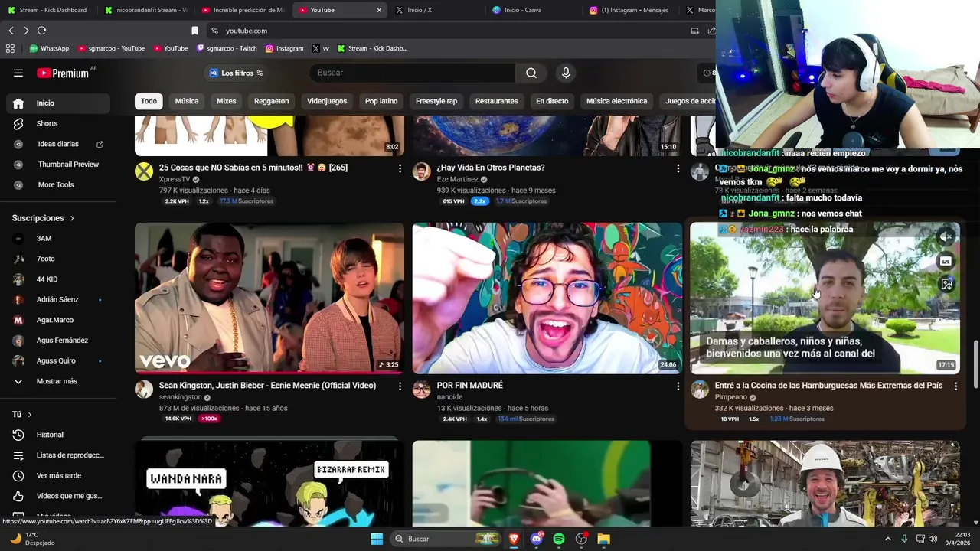Open the XpressTV channel link
The height and width of the screenshot is (551, 980).
click(175, 179)
